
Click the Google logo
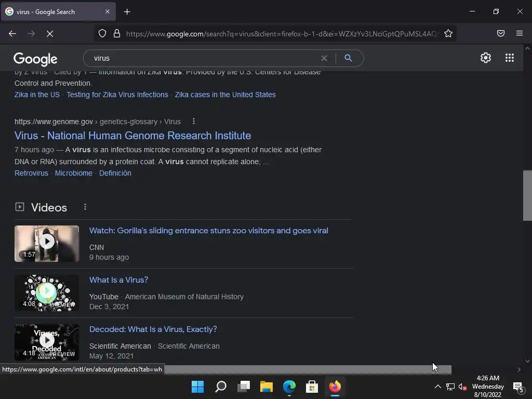(x=35, y=59)
